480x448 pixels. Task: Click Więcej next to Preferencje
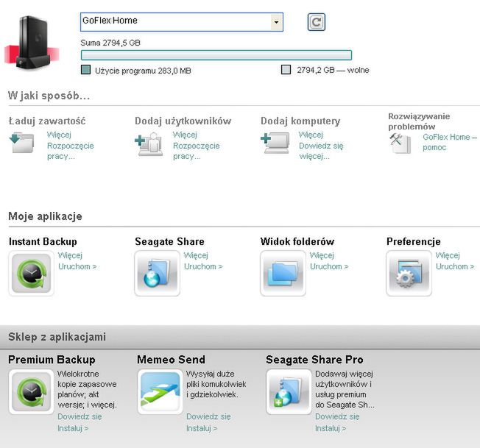tap(448, 255)
